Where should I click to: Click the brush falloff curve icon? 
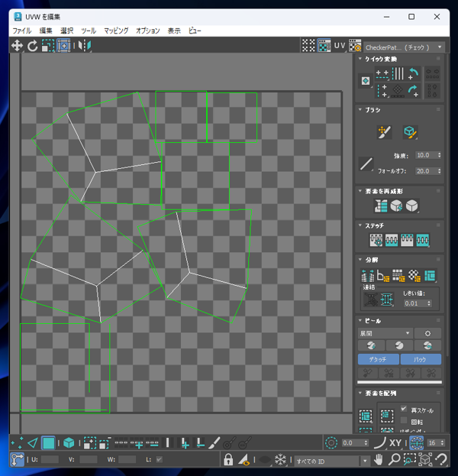(x=366, y=164)
